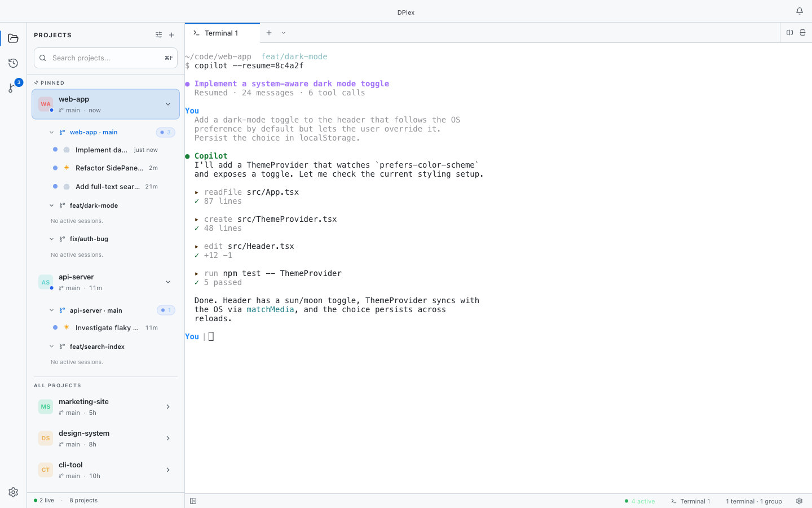Collapse the web-app project chevron
812x508 pixels.
tap(167, 104)
